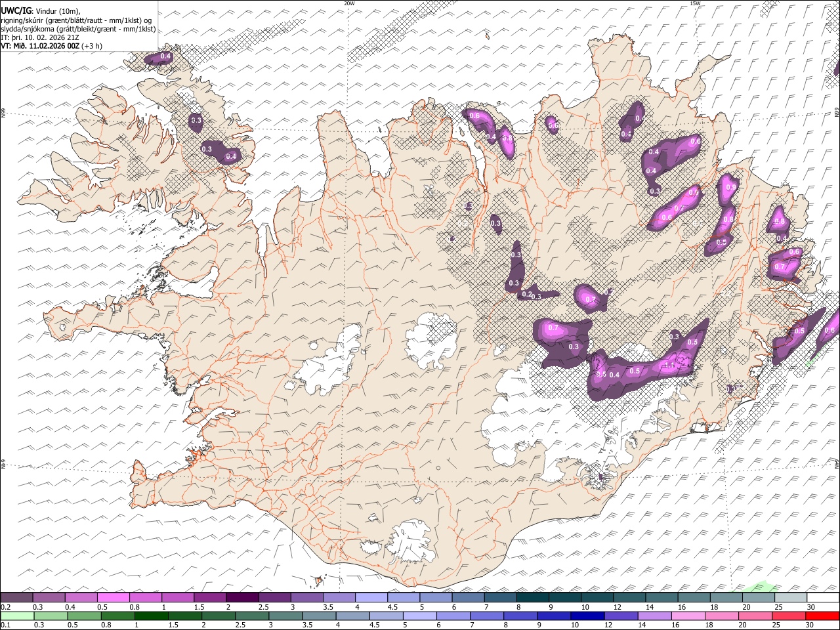Viewport: 840px width, 630px height.
Task: Select the dark teal top-row swatch labeled 8
Action: [x=533, y=597]
